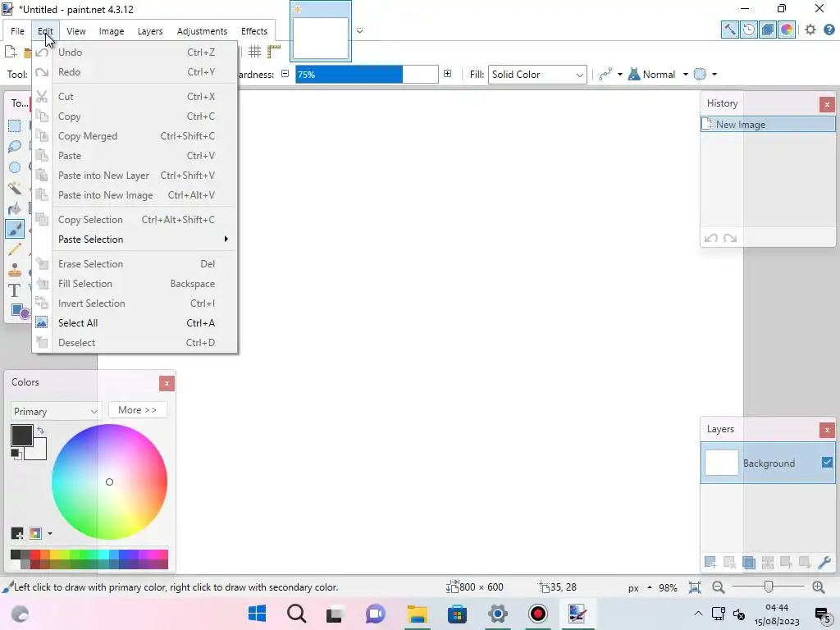The image size is (840, 630).
Task: Select the Ellipse Select tool
Action: point(15,167)
